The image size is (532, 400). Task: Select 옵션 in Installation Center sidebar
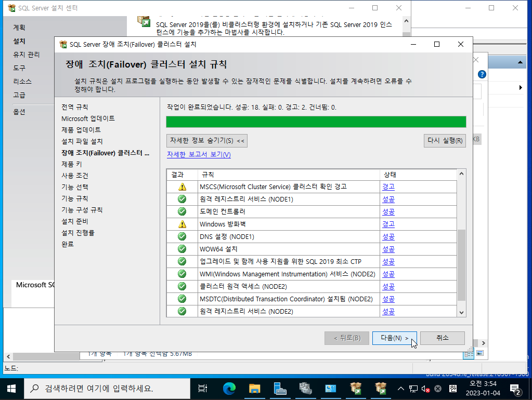point(19,112)
